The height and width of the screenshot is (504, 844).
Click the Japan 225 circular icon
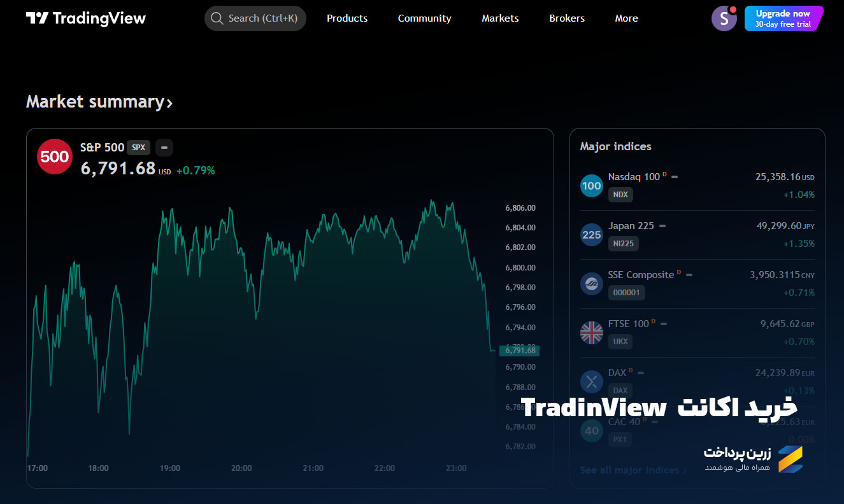pyautogui.click(x=591, y=234)
